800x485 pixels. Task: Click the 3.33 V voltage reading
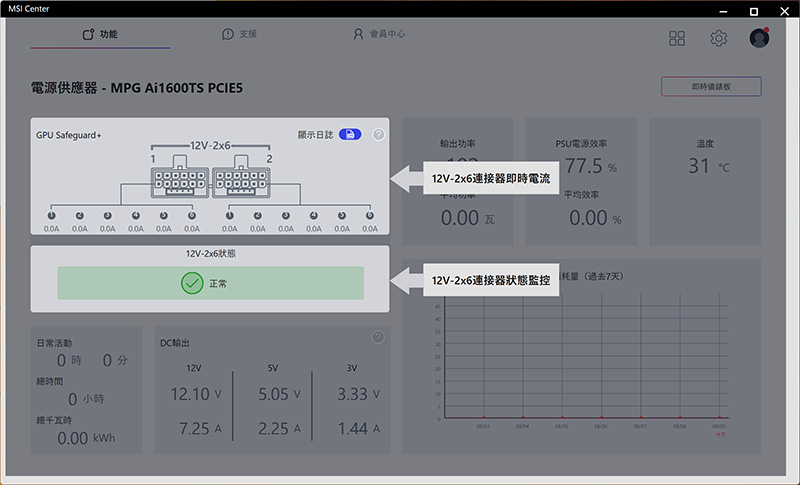[358, 394]
